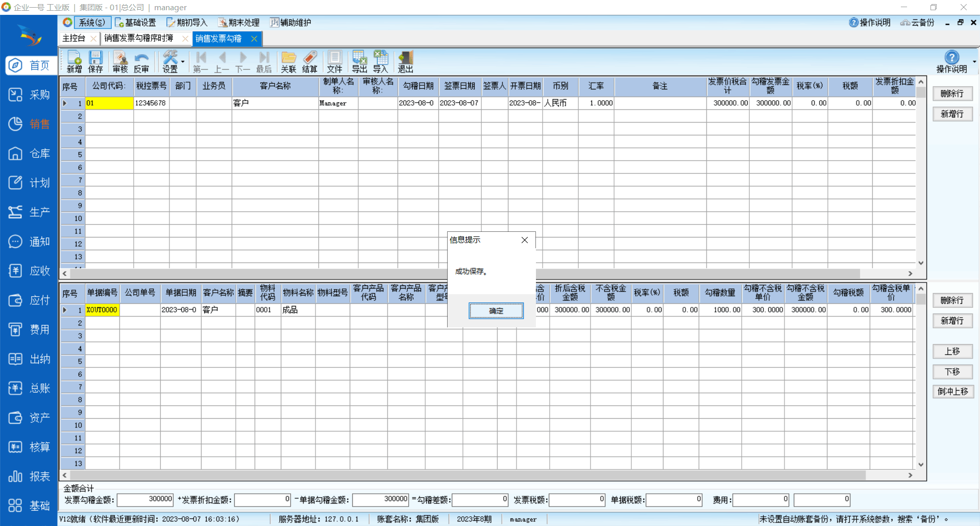Expand the 操作说明 help dropdown arrow
Viewport: 980px width, 526px height.
click(974, 62)
